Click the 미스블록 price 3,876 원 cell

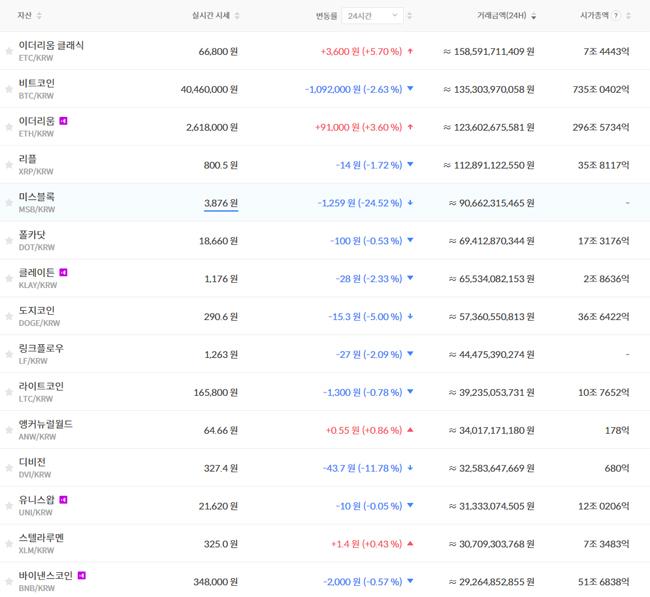pyautogui.click(x=220, y=202)
